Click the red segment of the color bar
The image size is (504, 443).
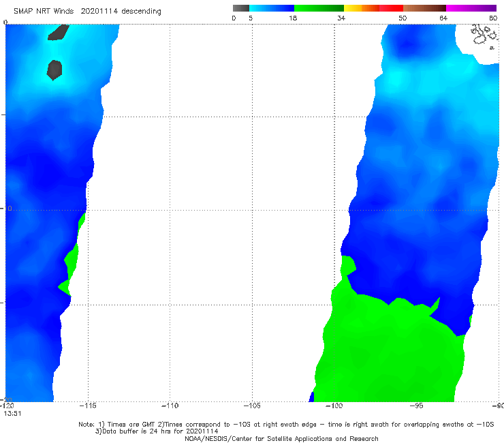(391, 8)
